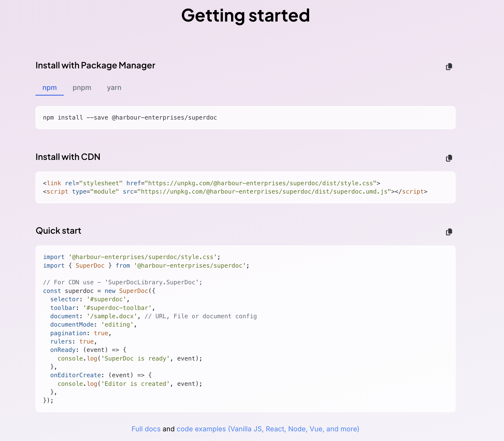
Task: Copy the Quick start code
Action: [449, 232]
